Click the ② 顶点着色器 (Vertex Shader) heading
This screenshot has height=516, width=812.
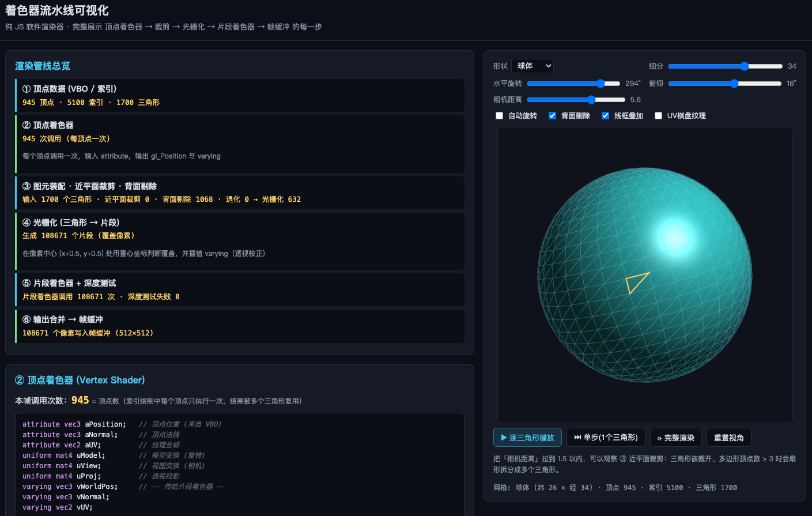pos(80,380)
